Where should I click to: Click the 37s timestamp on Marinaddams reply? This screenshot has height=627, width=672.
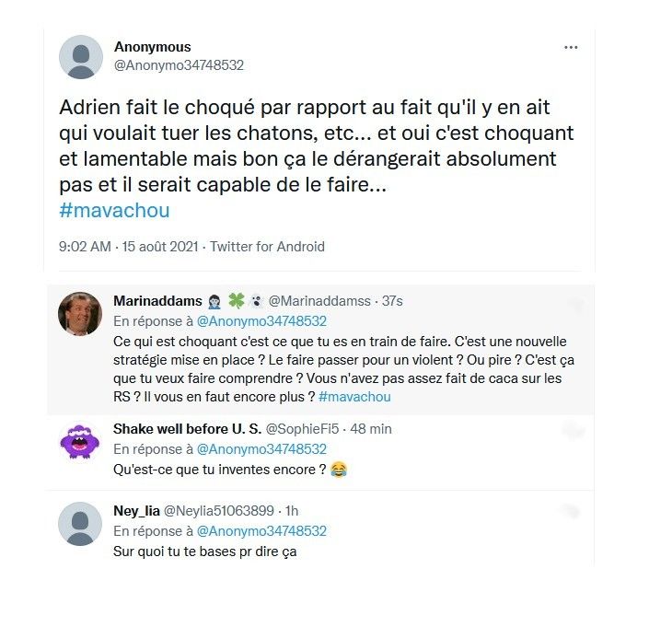tap(392, 301)
